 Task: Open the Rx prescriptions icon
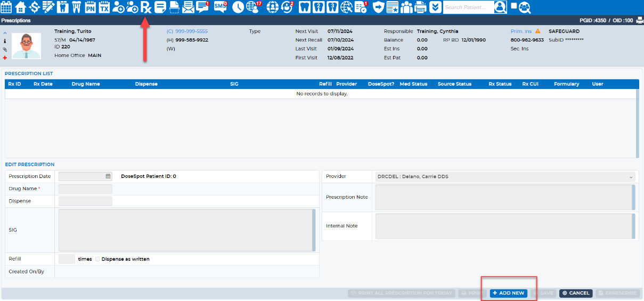[x=146, y=7]
